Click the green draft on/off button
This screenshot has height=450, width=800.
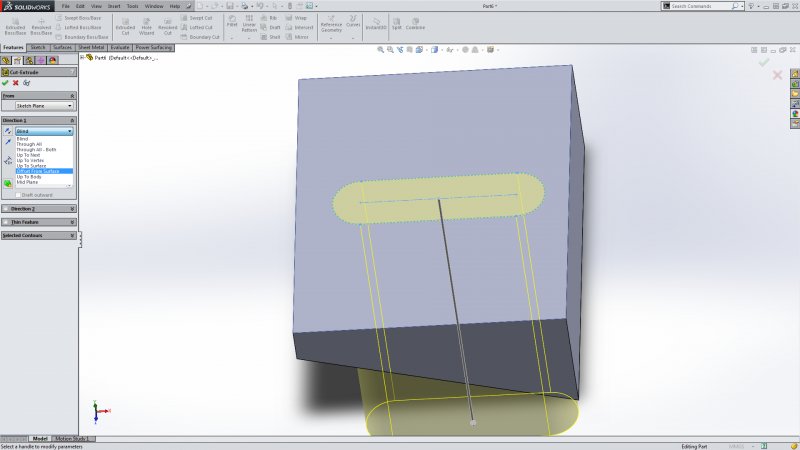pos(8,183)
